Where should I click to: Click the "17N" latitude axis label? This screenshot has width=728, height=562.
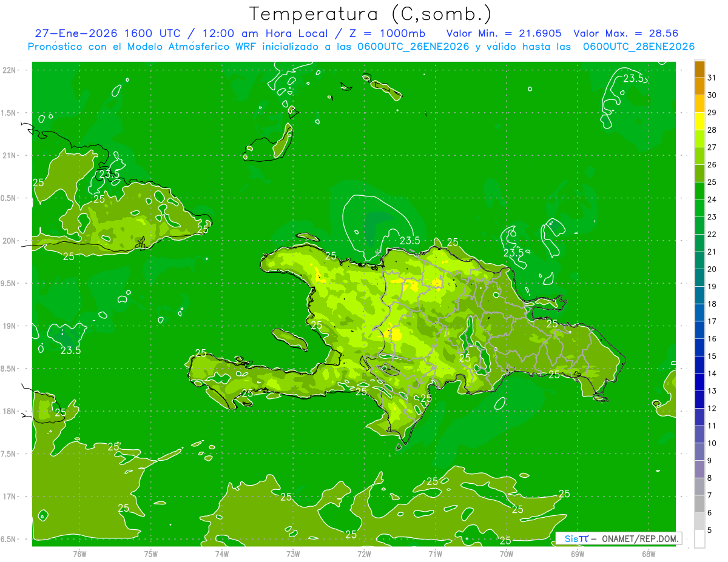pyautogui.click(x=10, y=497)
